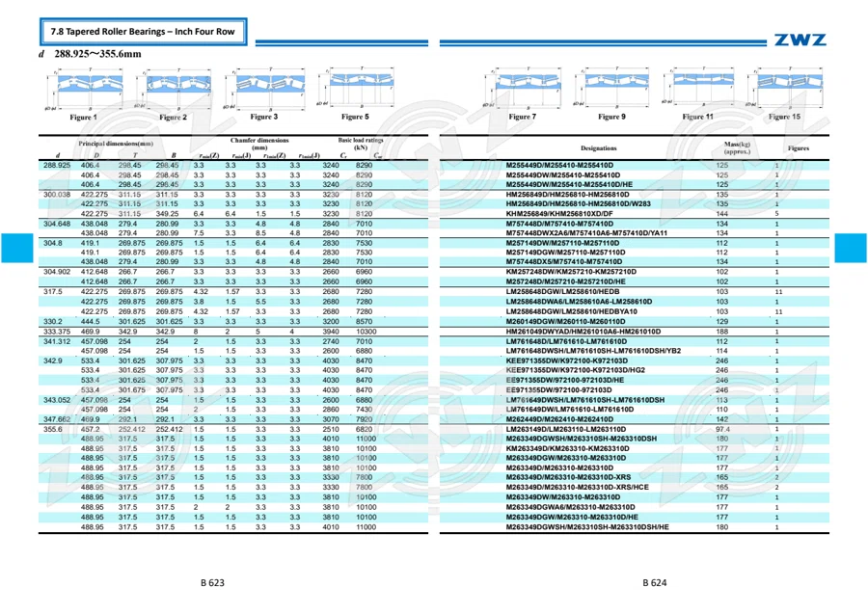
Task: Click designation M262449D/M262410-M262410D
Action: pyautogui.click(x=559, y=419)
